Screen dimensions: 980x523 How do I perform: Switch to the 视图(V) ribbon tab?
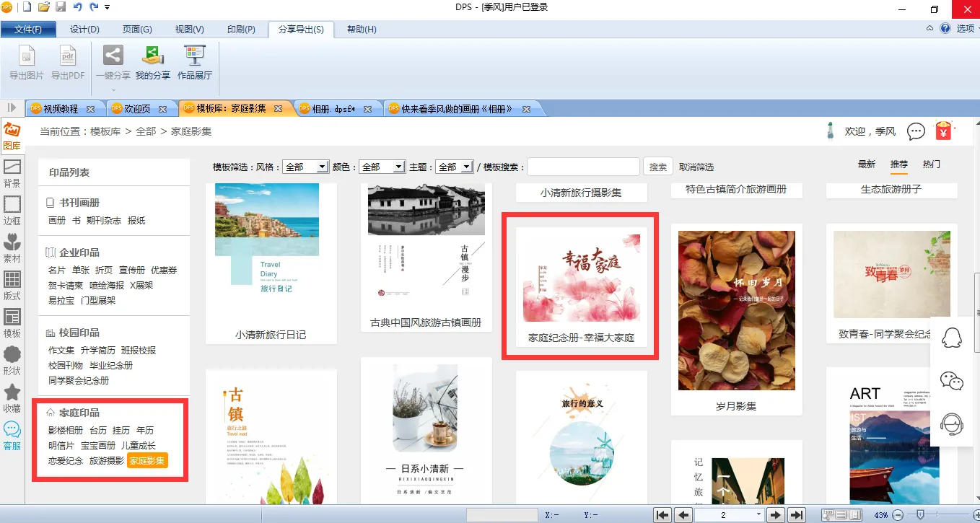[189, 30]
